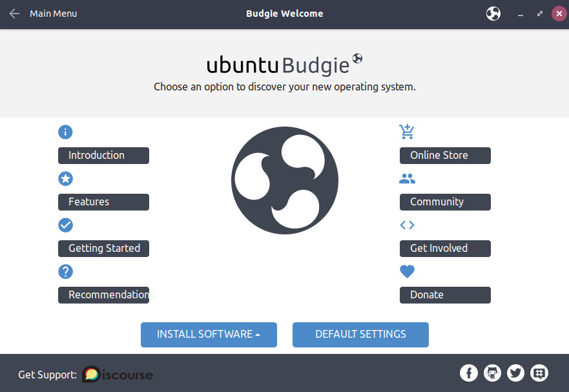
Task: Click the Facebook icon in the footer
Action: pyautogui.click(x=469, y=373)
